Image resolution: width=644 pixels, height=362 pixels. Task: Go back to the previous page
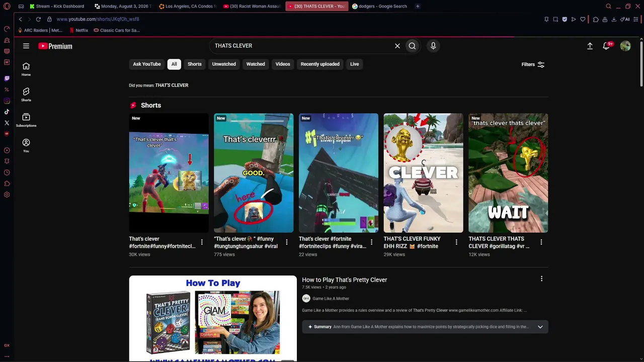point(20,19)
